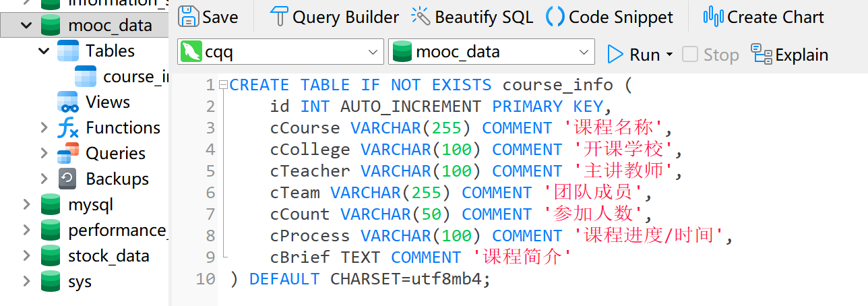The image size is (868, 306).
Task: Click the '课程进度/时间' comment string
Action: (648, 236)
